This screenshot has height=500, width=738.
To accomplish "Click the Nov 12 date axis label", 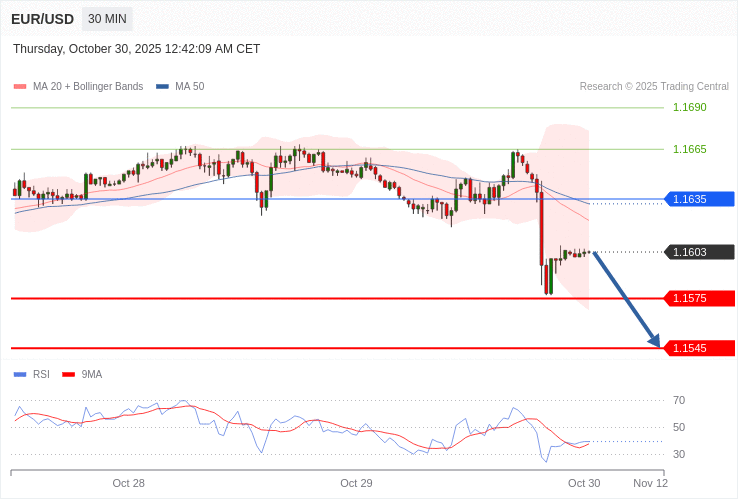I will click(650, 483).
